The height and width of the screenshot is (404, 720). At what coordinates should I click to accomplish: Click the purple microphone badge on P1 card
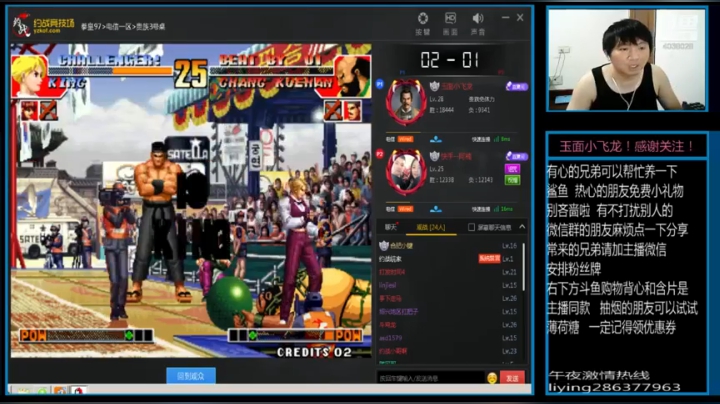tap(516, 86)
